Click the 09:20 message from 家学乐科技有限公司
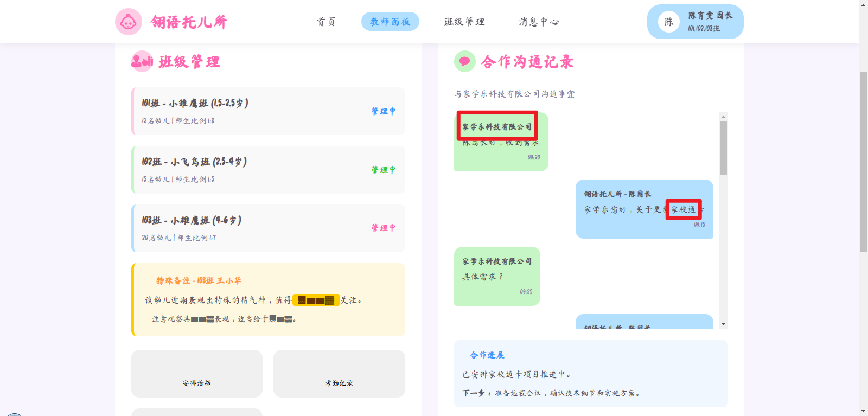The height and width of the screenshot is (416, 868). click(501, 142)
